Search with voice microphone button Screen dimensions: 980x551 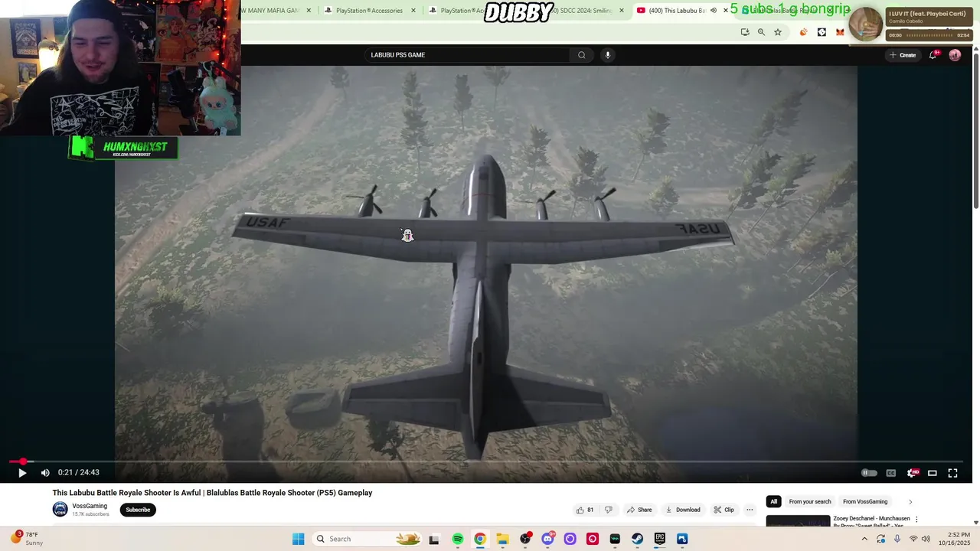(x=608, y=55)
